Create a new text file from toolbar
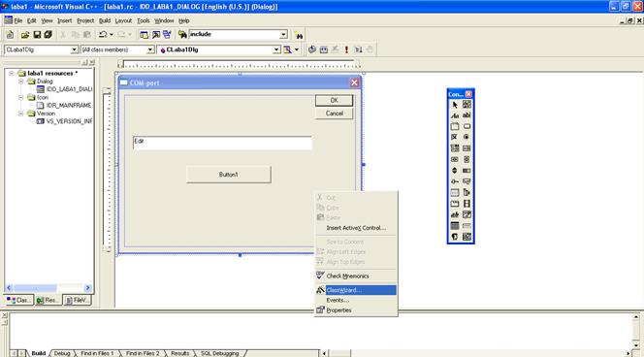Screen dimensions: 644x357 [10, 35]
